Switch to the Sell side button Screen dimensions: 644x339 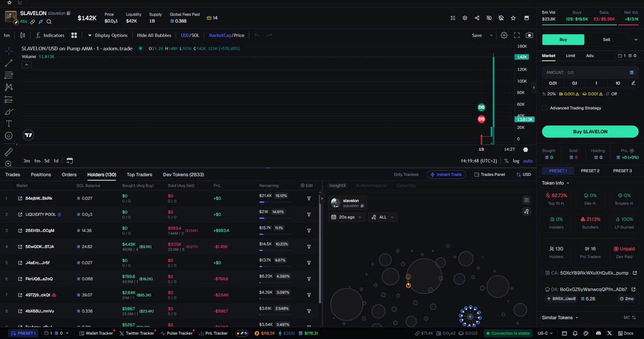click(x=606, y=39)
